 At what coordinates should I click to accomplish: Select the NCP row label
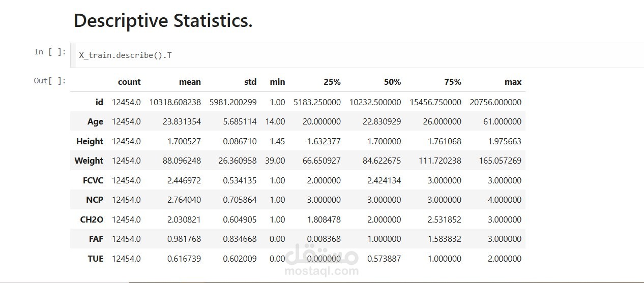click(x=95, y=200)
